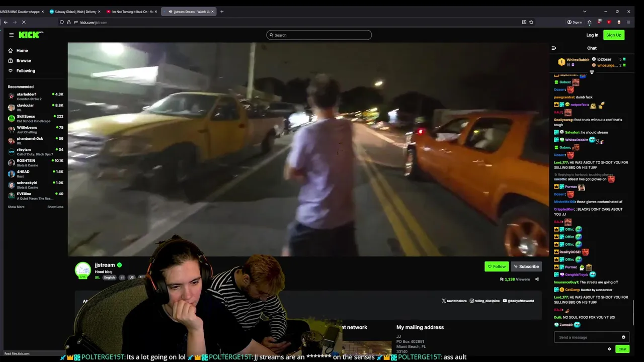Image resolution: width=644 pixels, height=362 pixels.
Task: Subscribe to jjstream channel
Action: click(x=526, y=266)
